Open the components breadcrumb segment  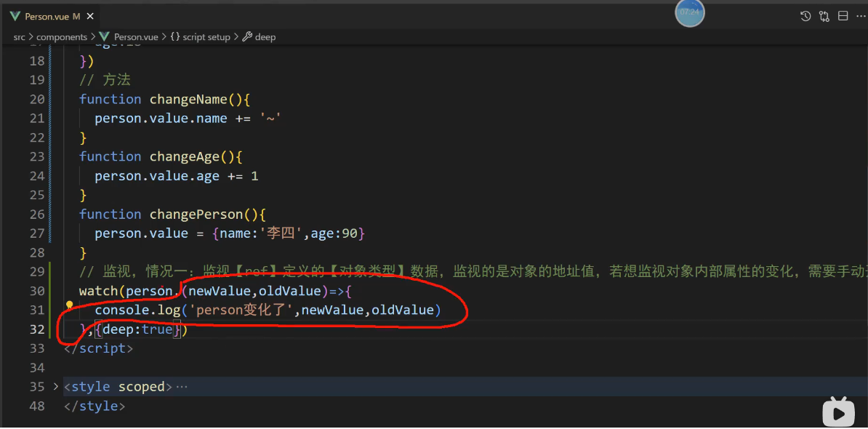62,37
